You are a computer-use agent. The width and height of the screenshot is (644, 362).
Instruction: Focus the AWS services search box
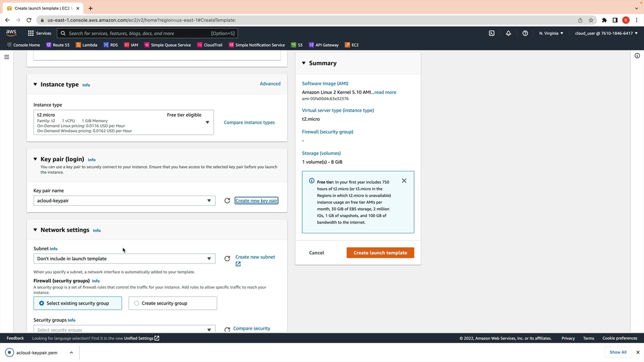pyautogui.click(x=147, y=33)
